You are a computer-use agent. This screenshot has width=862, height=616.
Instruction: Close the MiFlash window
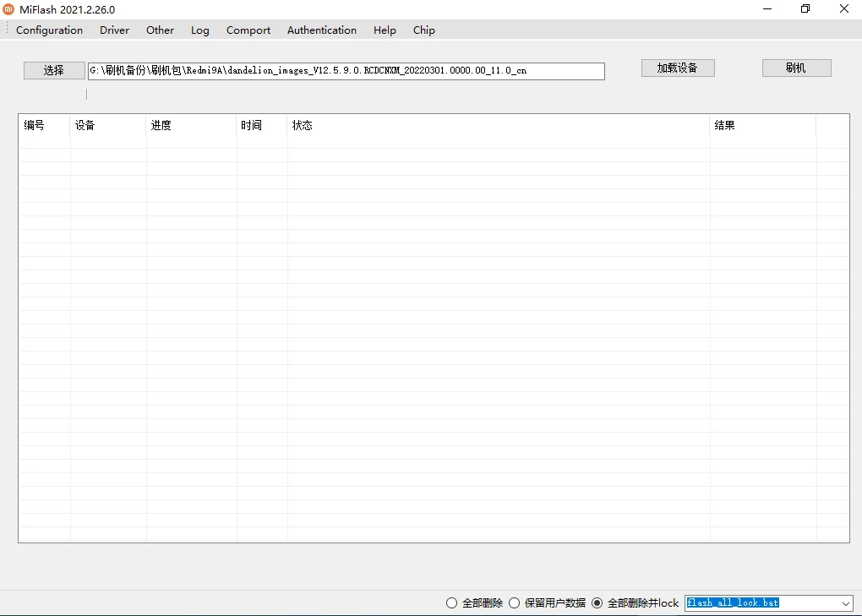click(x=844, y=8)
